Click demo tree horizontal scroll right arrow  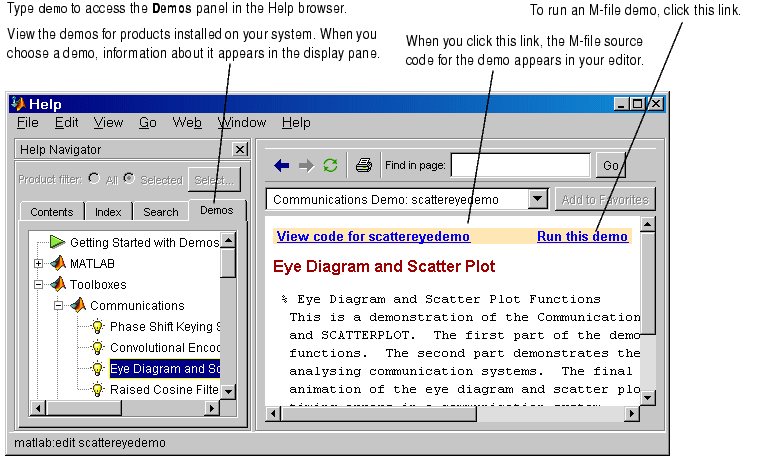212,408
